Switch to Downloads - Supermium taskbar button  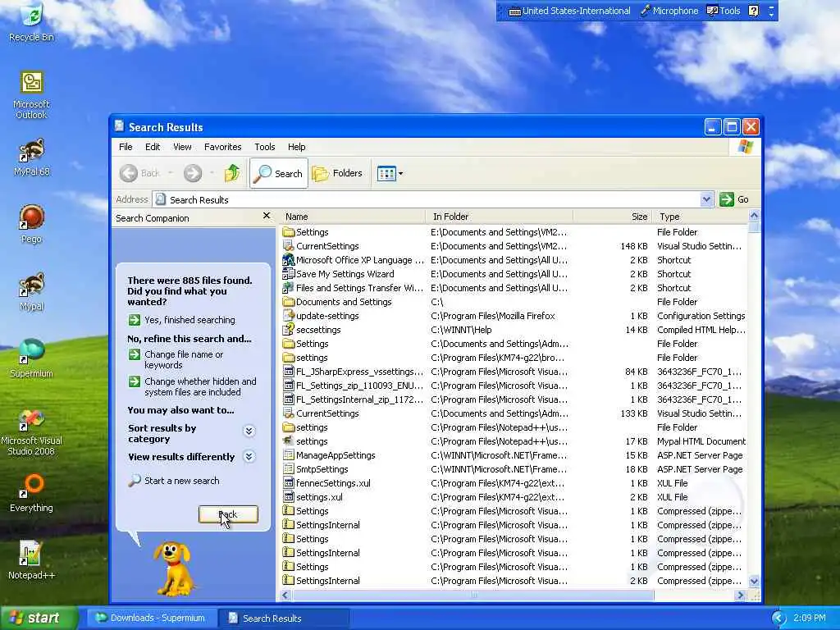151,618
